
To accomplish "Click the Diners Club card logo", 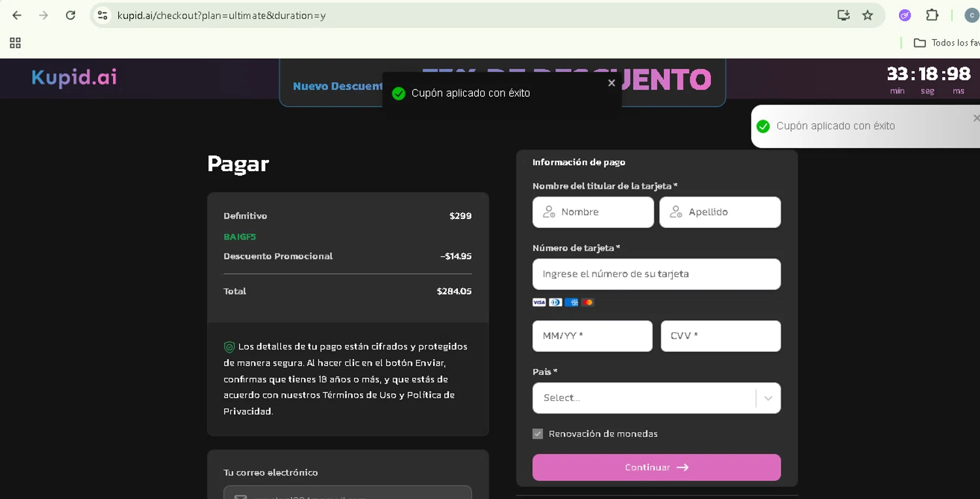I will tap(555, 302).
